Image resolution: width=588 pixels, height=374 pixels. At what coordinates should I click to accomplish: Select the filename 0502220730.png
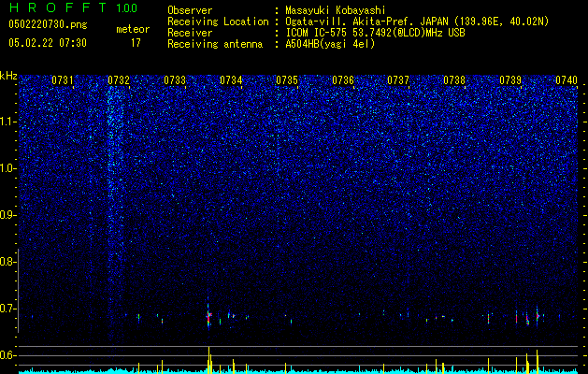[x=48, y=24]
